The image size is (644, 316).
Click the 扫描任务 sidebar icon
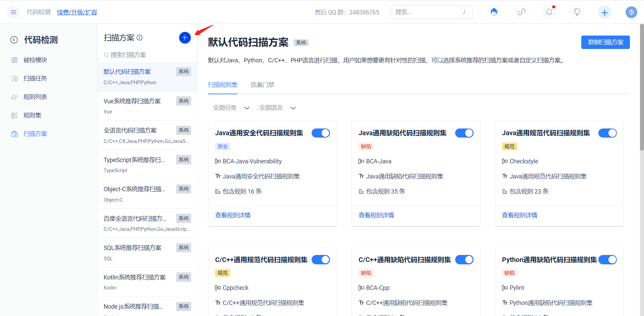point(14,78)
